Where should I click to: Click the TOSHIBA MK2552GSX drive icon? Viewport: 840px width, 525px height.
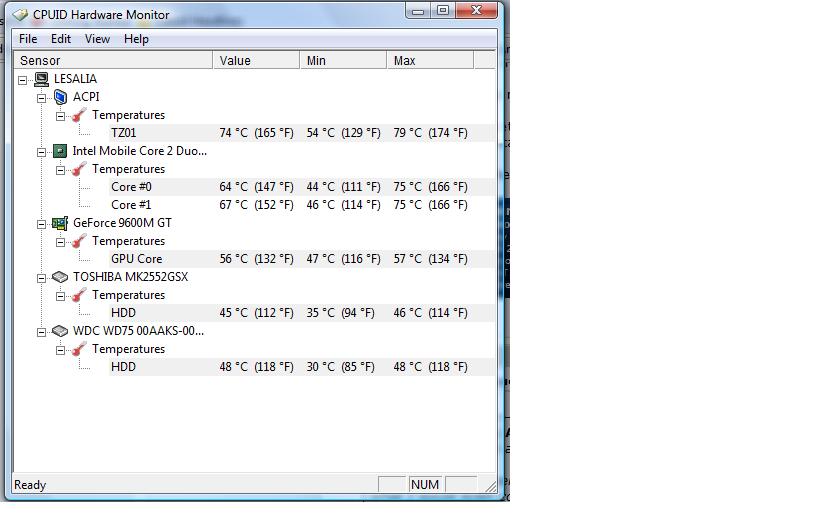click(60, 277)
